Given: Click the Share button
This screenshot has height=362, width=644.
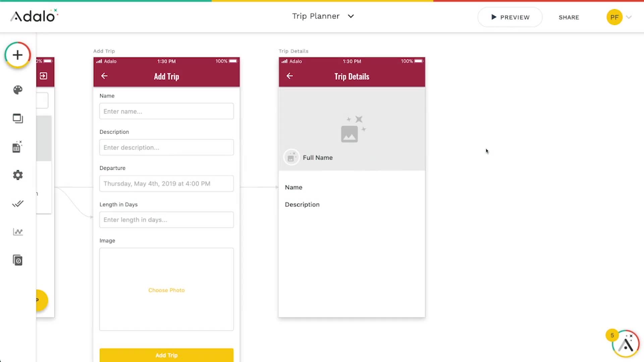Looking at the screenshot, I should point(569,17).
